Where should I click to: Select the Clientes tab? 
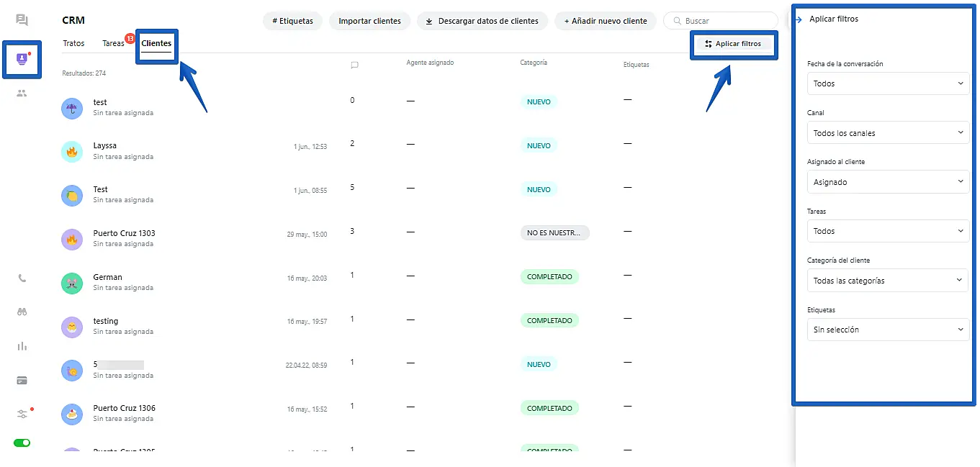156,43
